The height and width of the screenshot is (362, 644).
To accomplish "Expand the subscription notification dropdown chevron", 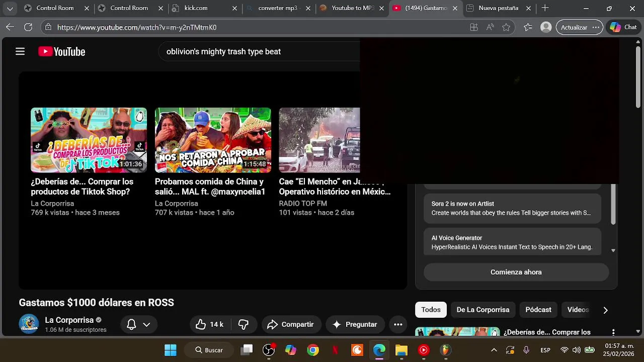I will tap(146, 324).
